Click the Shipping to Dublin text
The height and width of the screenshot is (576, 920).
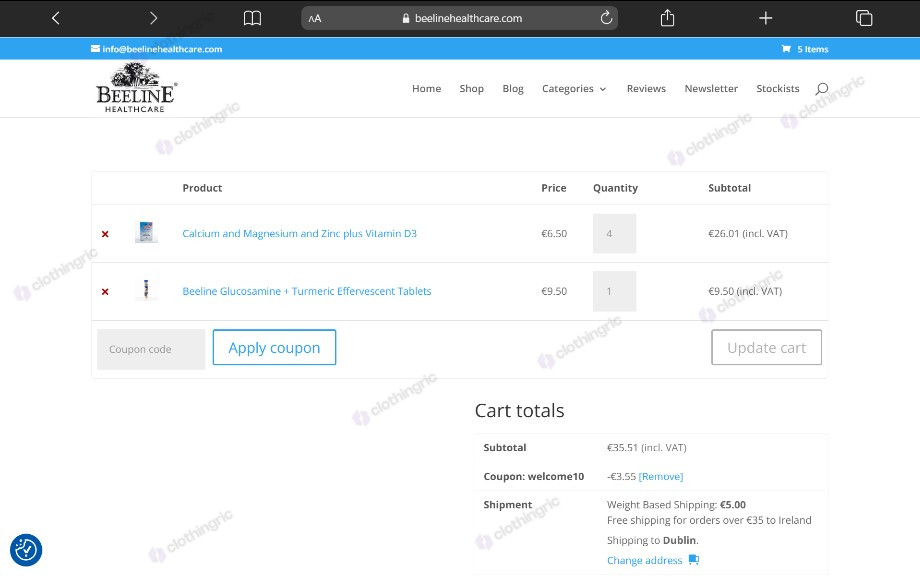point(652,540)
